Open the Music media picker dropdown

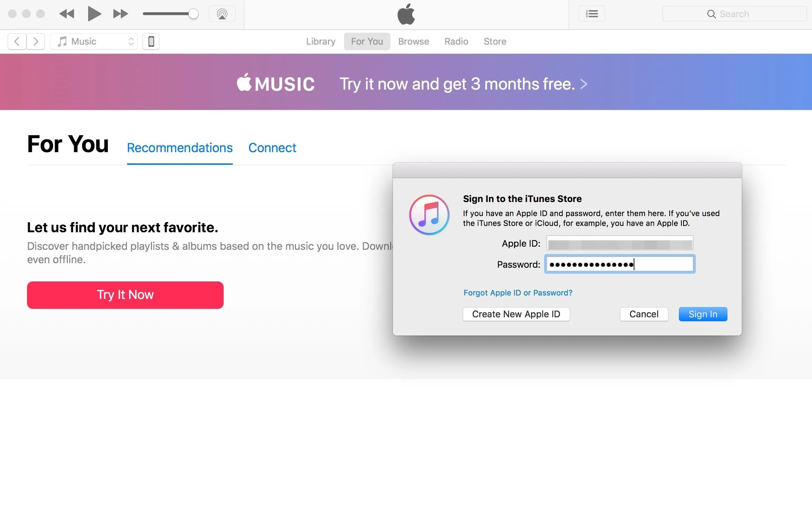tap(94, 41)
